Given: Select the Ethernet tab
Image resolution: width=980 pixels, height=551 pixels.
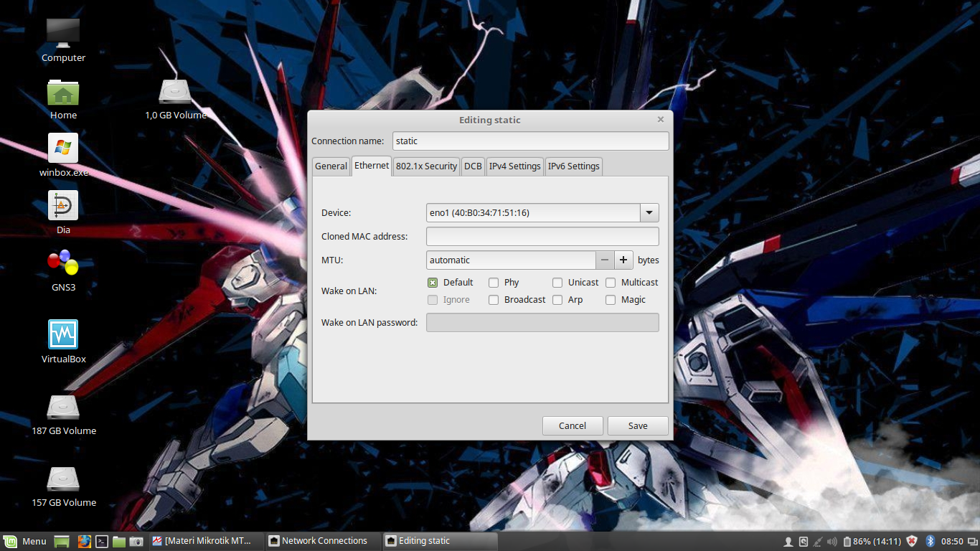Looking at the screenshot, I should click(372, 165).
